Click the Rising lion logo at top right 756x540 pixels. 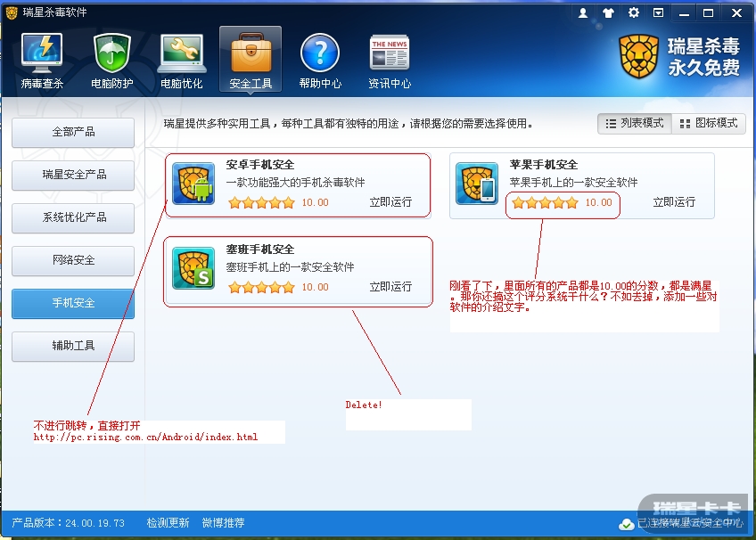639,56
